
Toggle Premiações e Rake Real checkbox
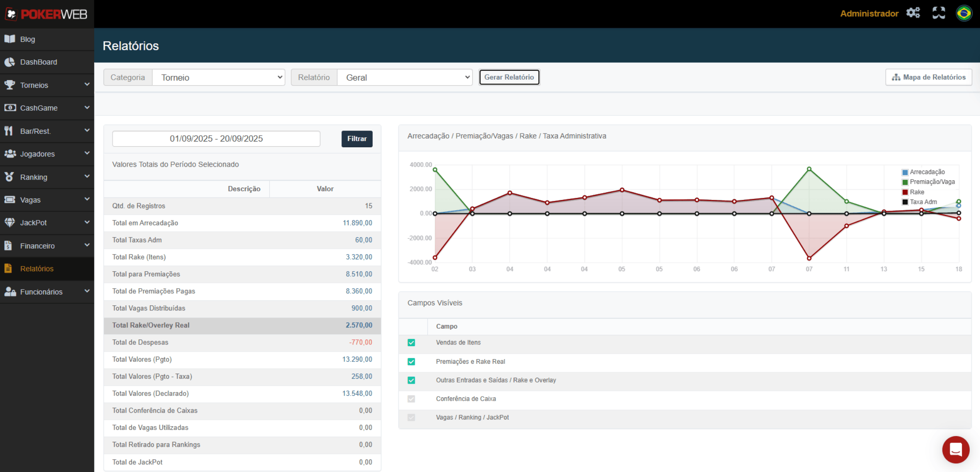(411, 362)
